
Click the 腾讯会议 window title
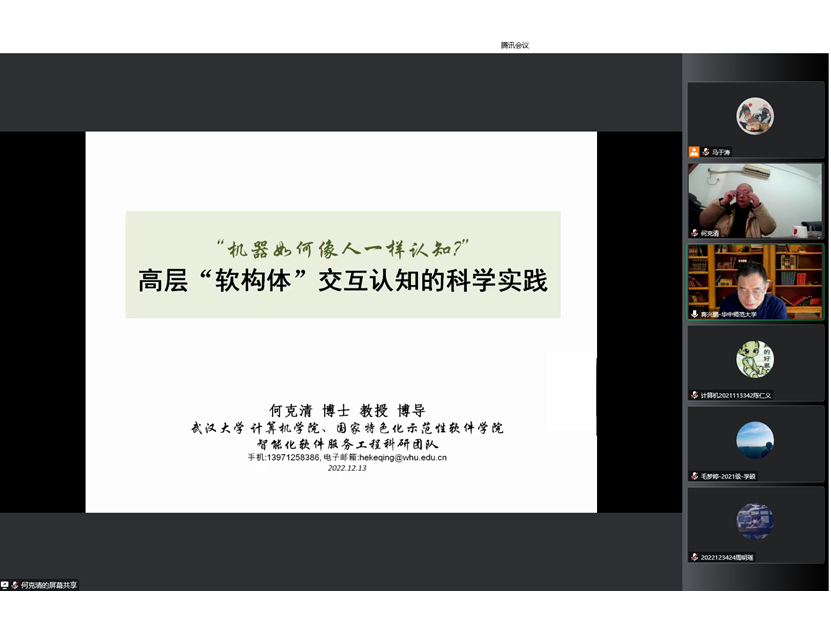[515, 45]
